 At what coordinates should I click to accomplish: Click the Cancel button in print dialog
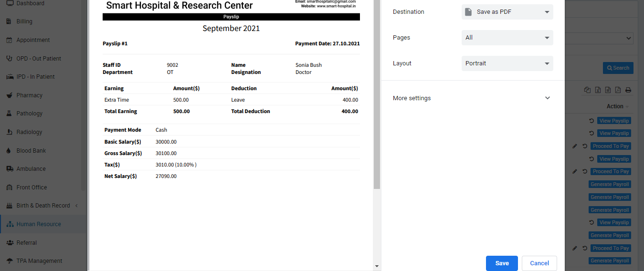click(x=539, y=263)
